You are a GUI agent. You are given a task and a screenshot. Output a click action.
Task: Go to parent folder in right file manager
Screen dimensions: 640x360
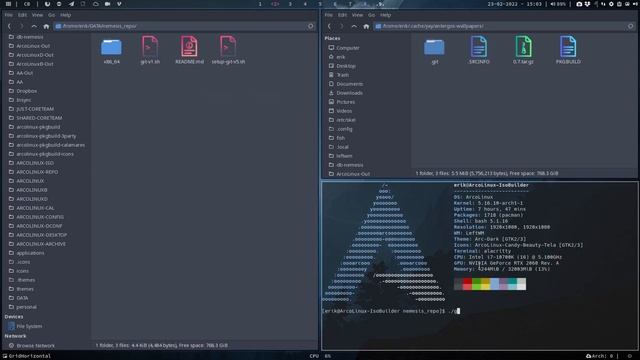click(x=354, y=26)
